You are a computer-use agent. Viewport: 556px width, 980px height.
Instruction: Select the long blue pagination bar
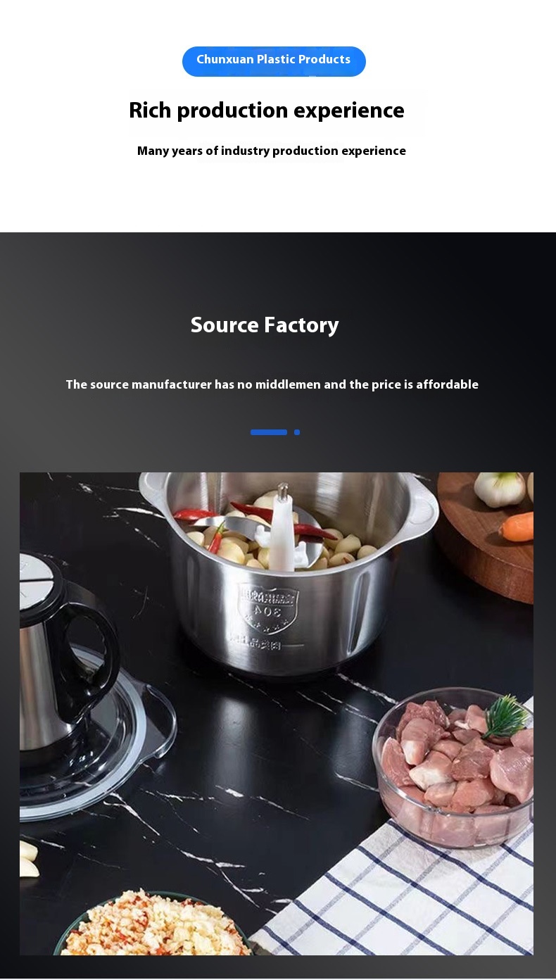tap(269, 432)
